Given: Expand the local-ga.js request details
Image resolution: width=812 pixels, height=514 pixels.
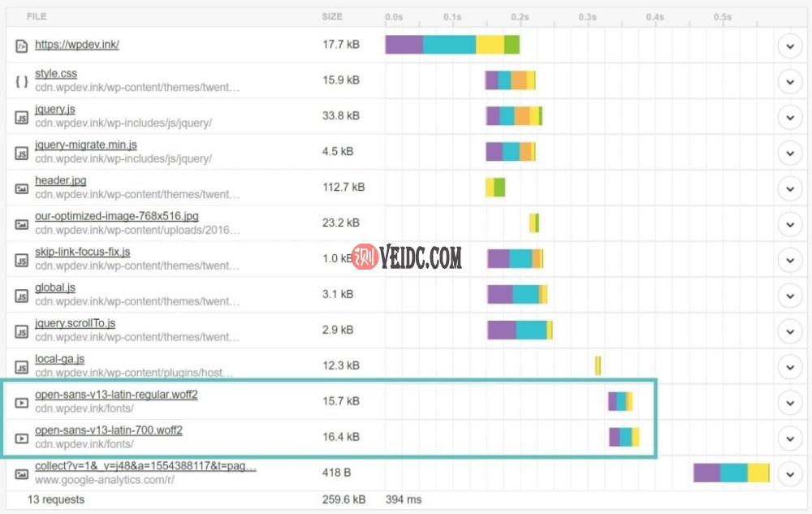Looking at the screenshot, I should pos(790,368).
